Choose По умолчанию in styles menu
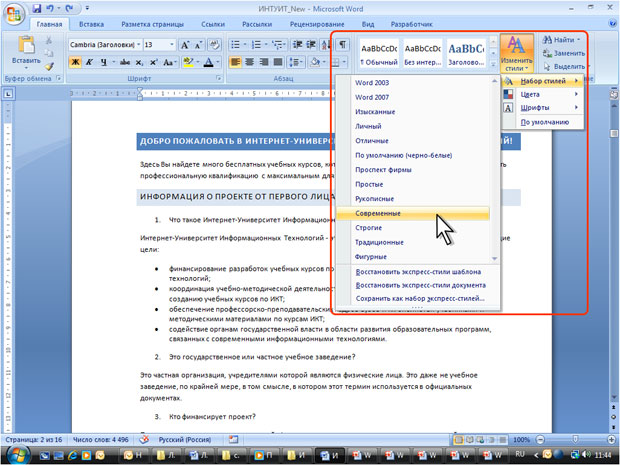Viewport: 620px width, 465px height. click(x=544, y=122)
